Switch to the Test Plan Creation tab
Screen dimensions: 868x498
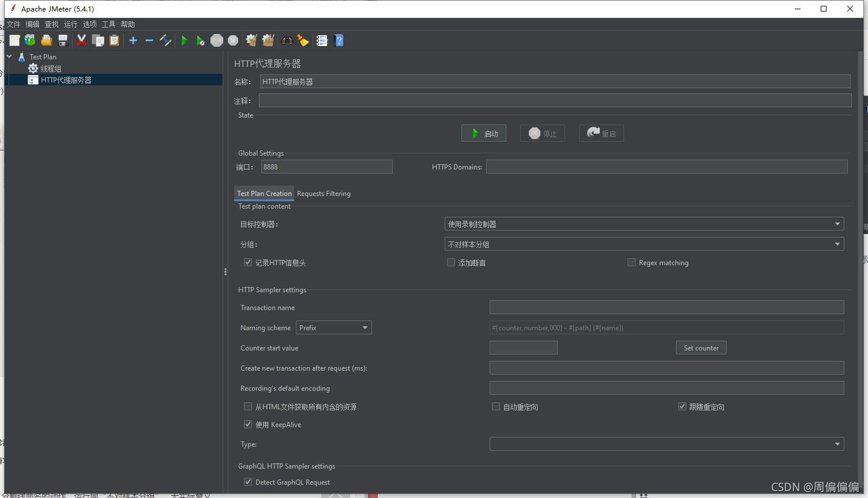264,194
